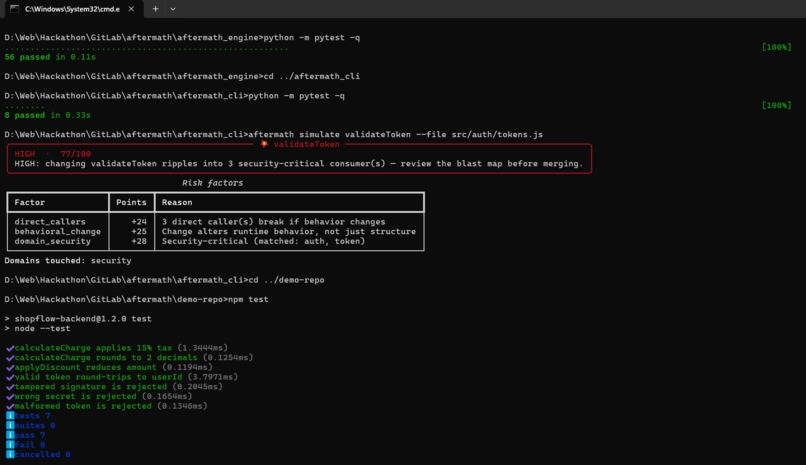Click the info icon beside 'pass 7'
The width and height of the screenshot is (806, 465).
(10, 435)
